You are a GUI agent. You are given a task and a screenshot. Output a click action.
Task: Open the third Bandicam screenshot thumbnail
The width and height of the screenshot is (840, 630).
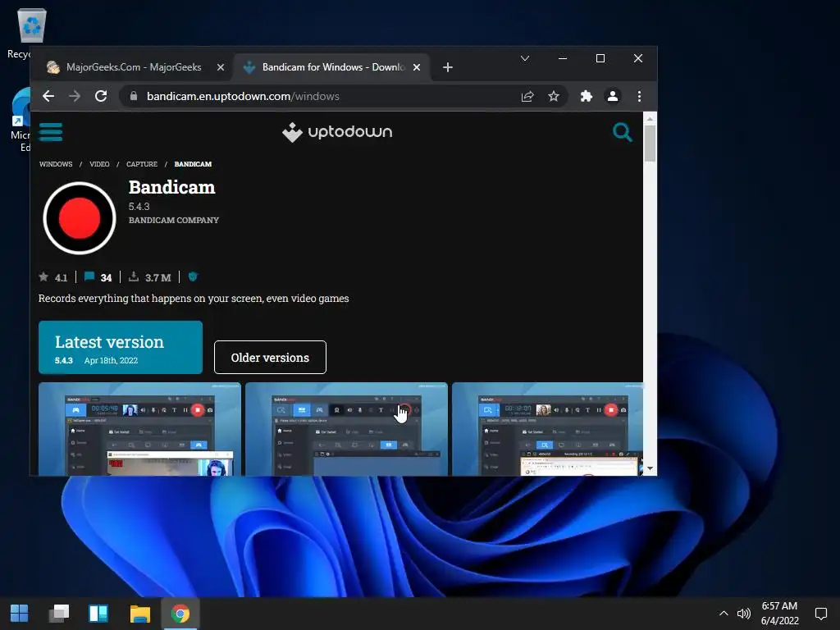click(547, 429)
